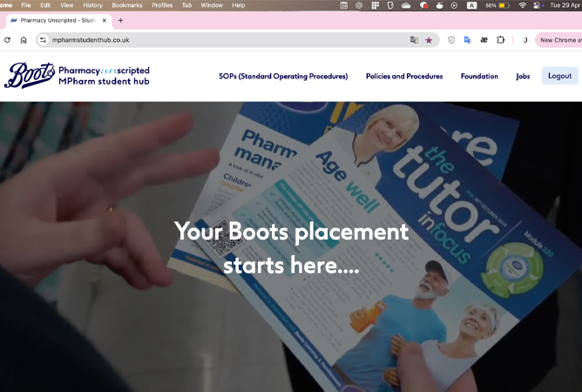
Task: Click 'Your Boots placement starts here....' heading
Action: (x=291, y=248)
